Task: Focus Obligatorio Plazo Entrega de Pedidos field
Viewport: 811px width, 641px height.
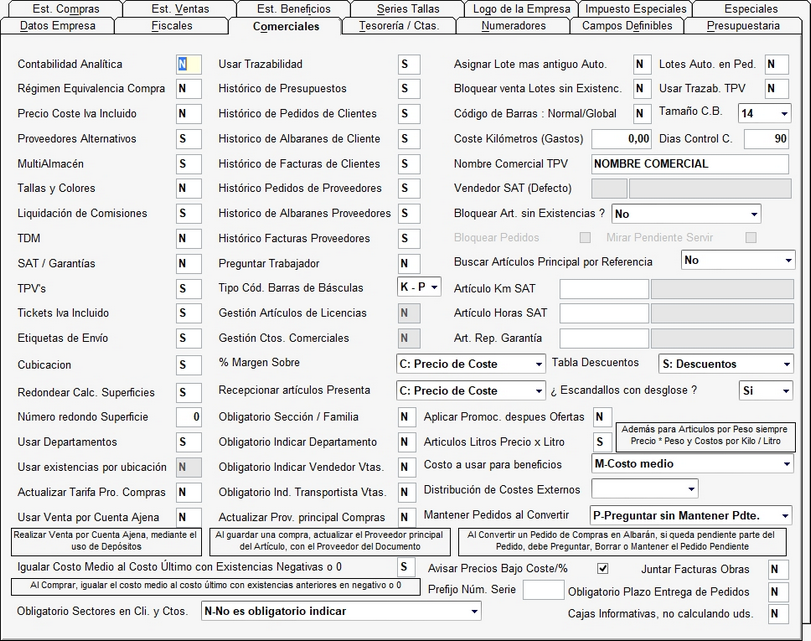Action: coord(778,591)
